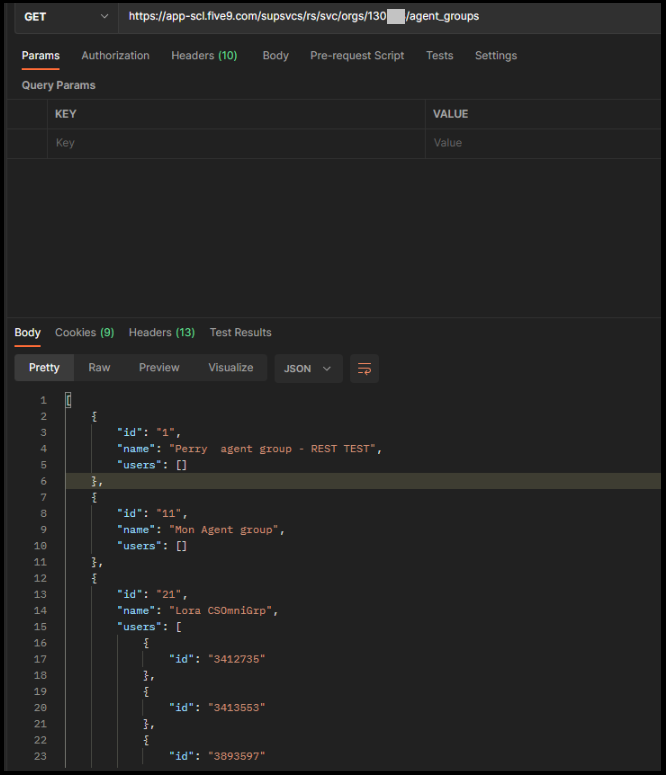Open the Cookies (9) tab
The image size is (667, 775).
(85, 332)
